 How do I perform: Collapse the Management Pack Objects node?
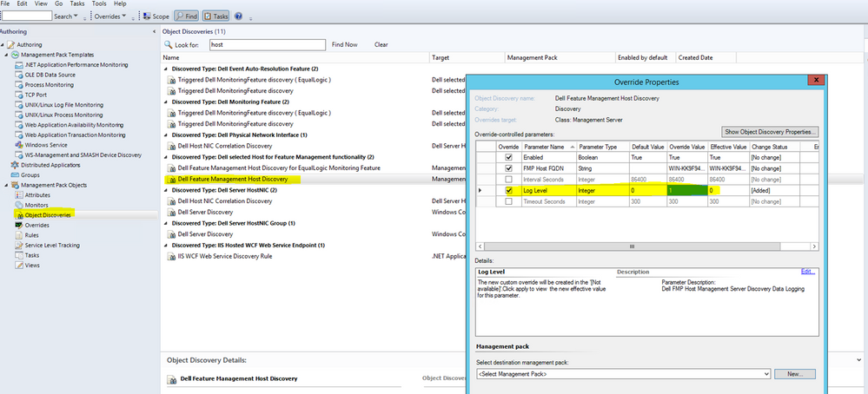tap(7, 185)
